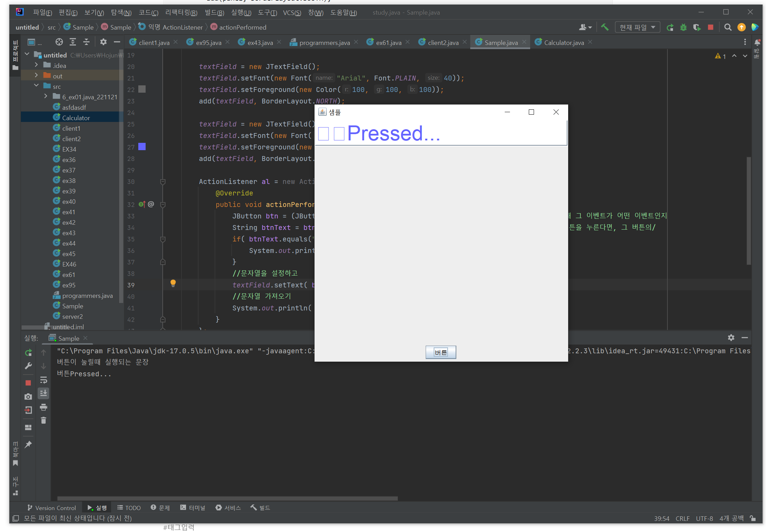Expand the out folder in project tree
Screen dimensions: 766x532
point(36,76)
